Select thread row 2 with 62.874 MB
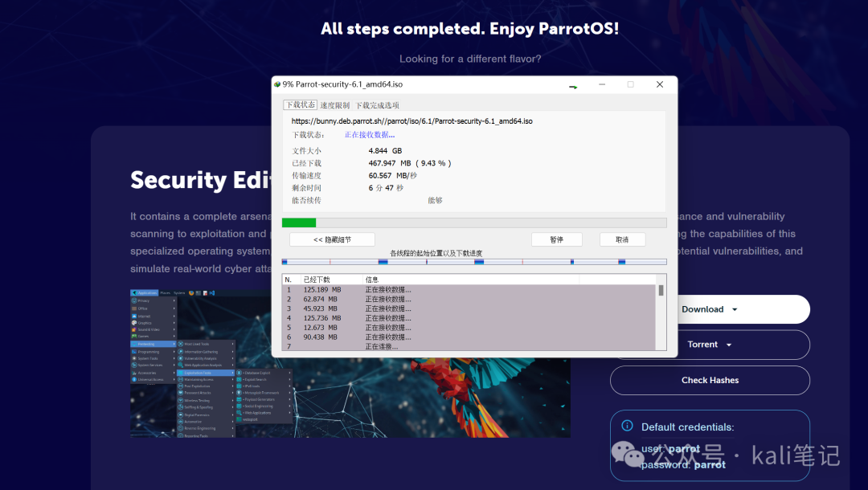This screenshot has height=490, width=868. pos(469,299)
